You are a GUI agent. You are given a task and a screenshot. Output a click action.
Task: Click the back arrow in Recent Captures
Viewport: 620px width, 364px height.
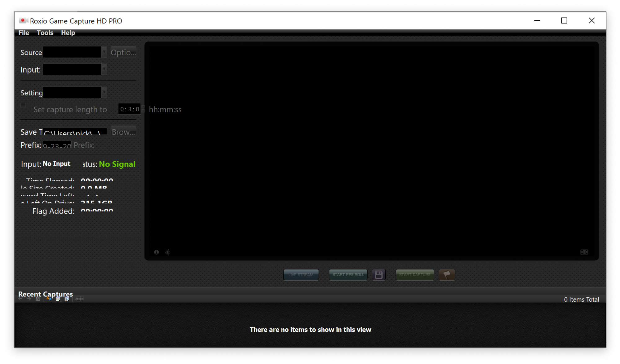coord(20,299)
